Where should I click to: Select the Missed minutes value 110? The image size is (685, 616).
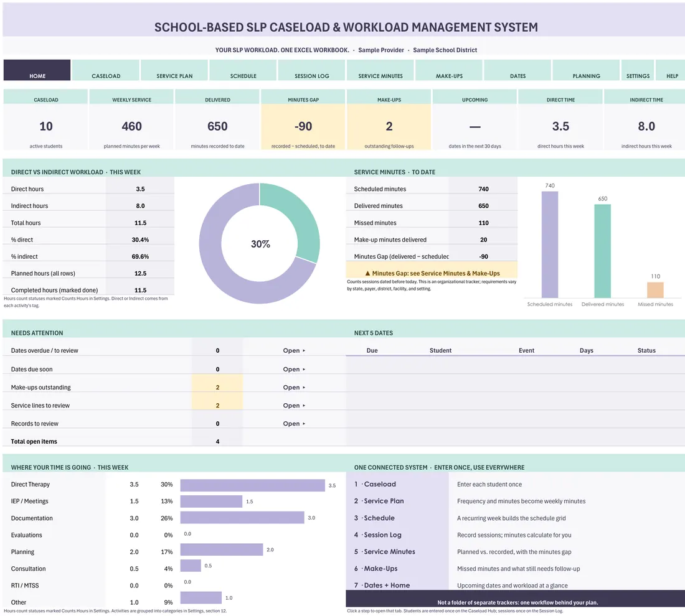coord(484,223)
